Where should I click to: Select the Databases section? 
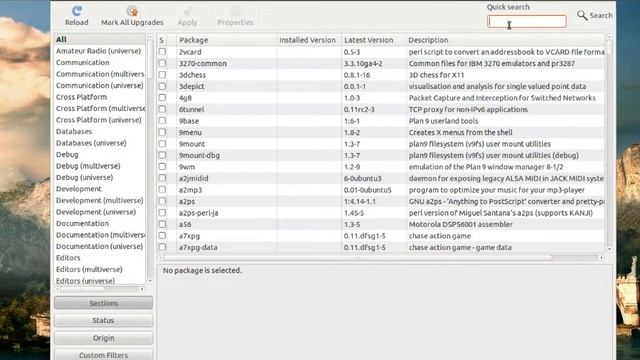pos(74,131)
